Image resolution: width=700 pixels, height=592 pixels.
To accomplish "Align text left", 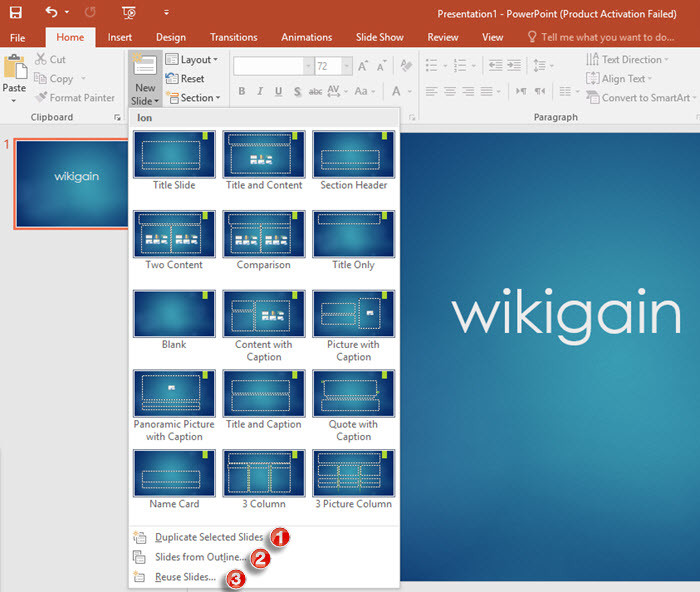I will click(431, 92).
